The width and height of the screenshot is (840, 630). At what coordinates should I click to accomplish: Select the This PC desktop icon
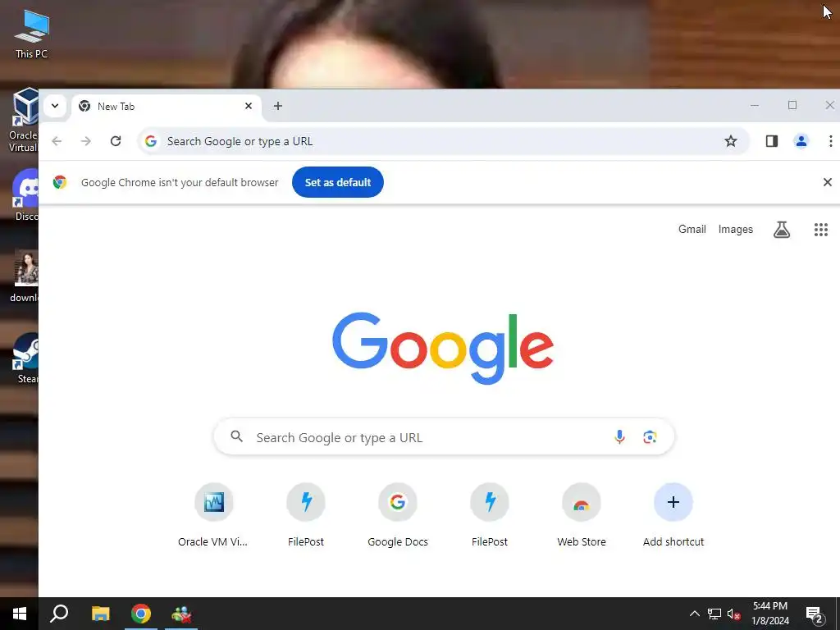point(32,33)
